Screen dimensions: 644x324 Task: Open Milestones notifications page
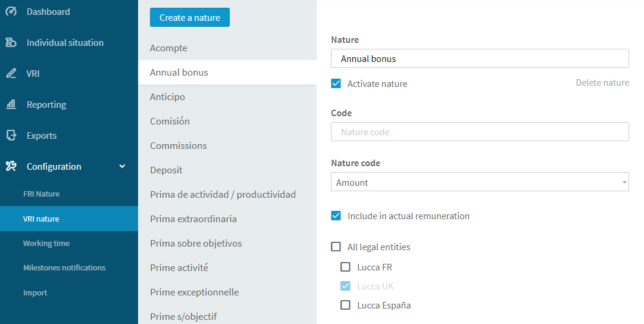coord(64,267)
